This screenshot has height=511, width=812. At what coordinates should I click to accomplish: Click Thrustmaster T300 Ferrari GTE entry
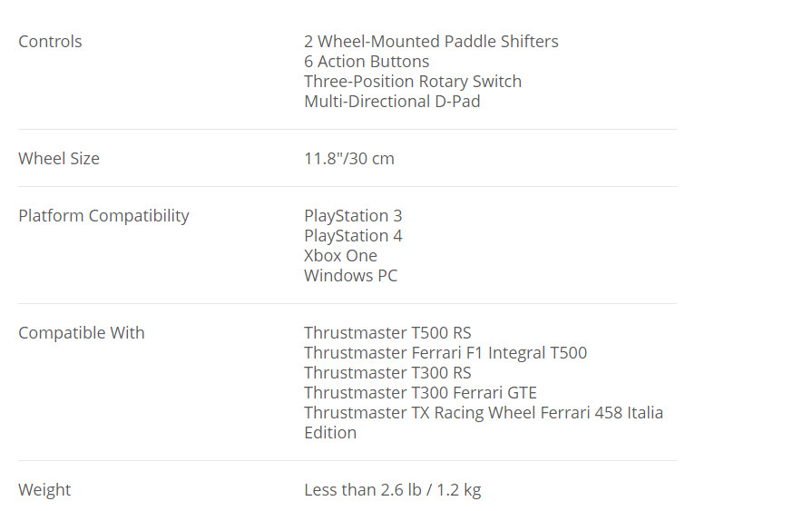420,393
